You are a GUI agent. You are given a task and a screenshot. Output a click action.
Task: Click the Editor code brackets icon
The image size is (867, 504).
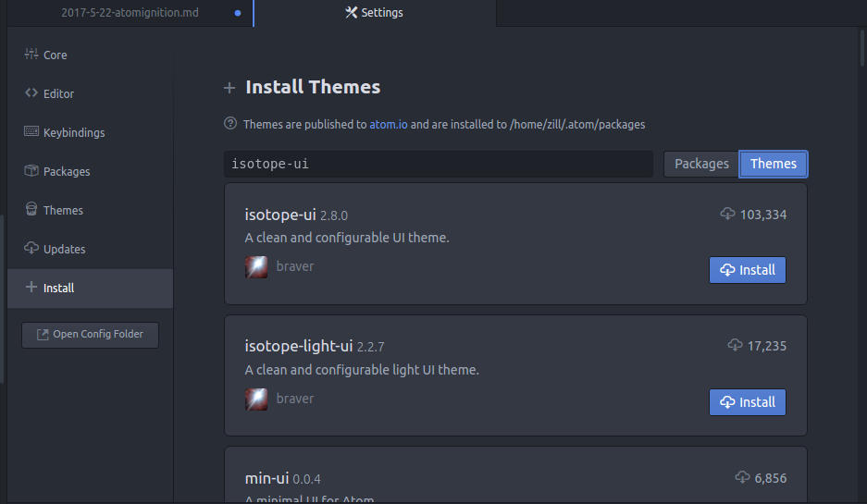click(31, 92)
